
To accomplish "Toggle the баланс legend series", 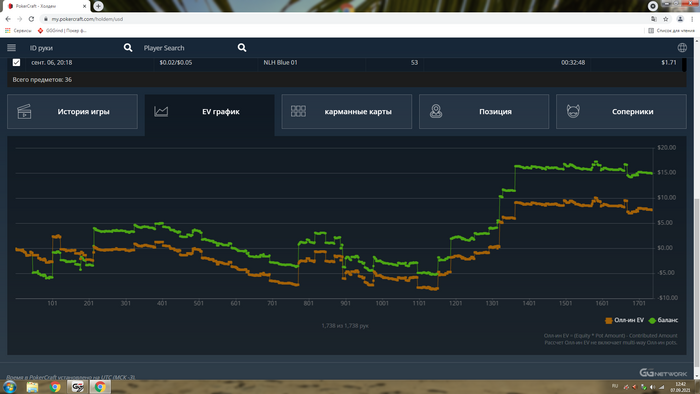I will [663, 320].
